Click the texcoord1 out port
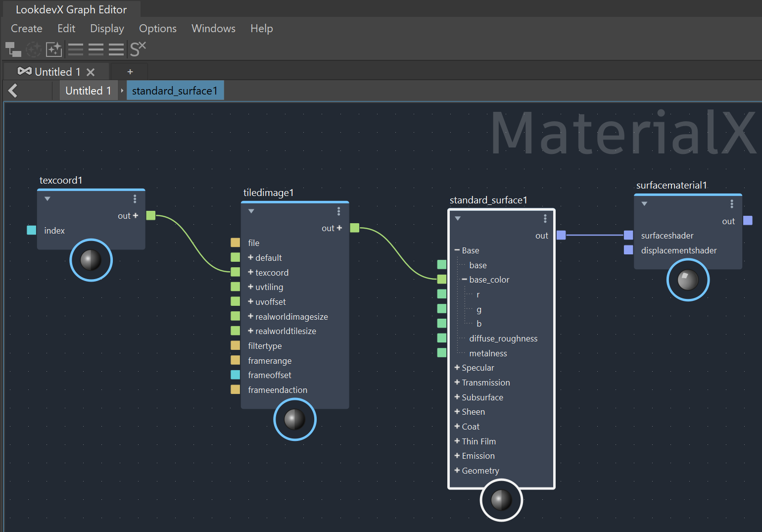The width and height of the screenshot is (762, 532). tap(151, 215)
